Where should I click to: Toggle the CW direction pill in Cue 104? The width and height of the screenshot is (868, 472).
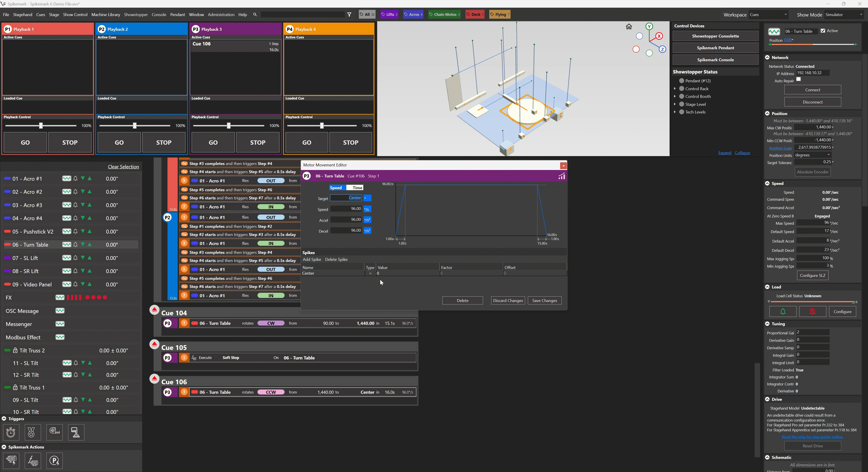coord(271,323)
